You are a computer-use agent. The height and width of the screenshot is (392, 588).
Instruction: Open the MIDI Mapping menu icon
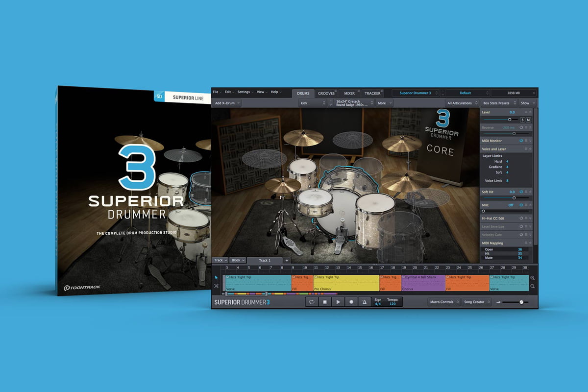[x=526, y=243]
